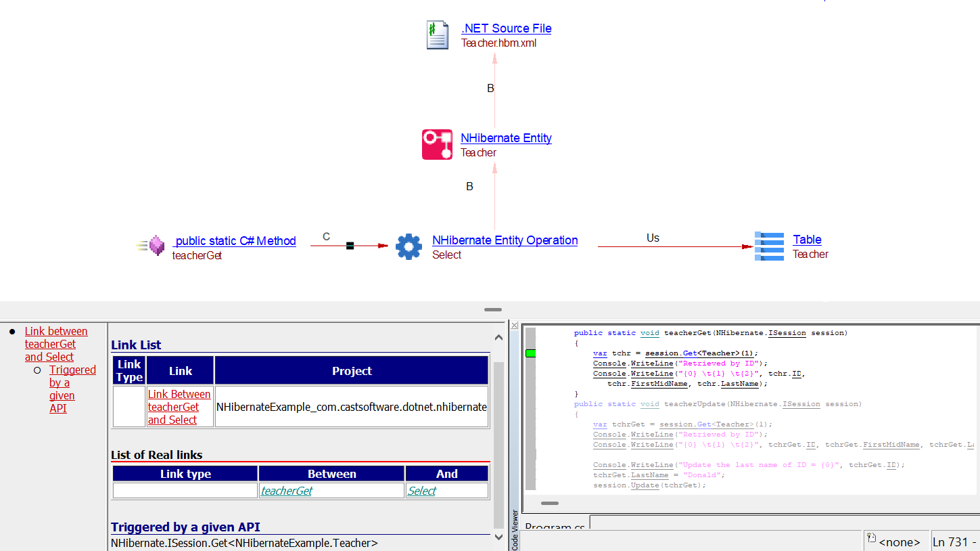
Task: Click the green marker in code gutter
Action: click(530, 353)
